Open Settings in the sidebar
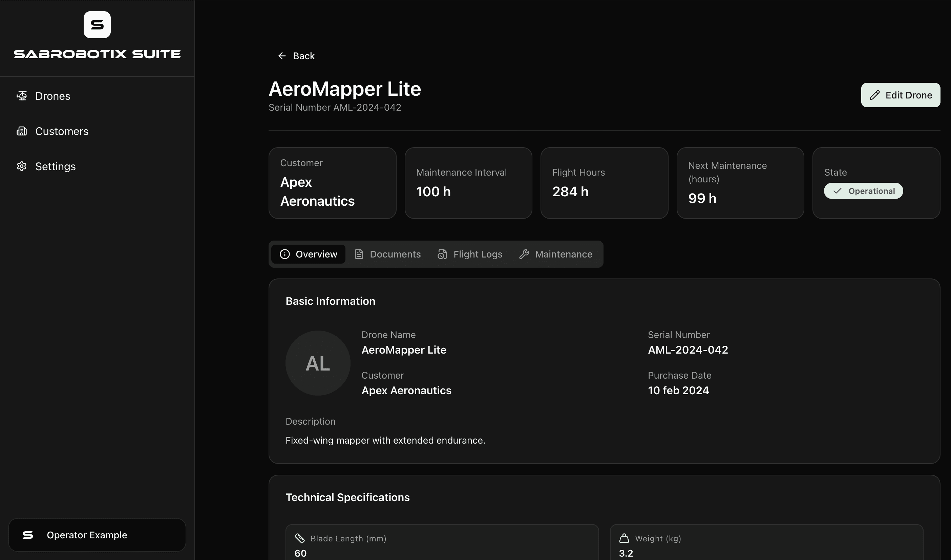This screenshot has width=951, height=560. (55, 166)
